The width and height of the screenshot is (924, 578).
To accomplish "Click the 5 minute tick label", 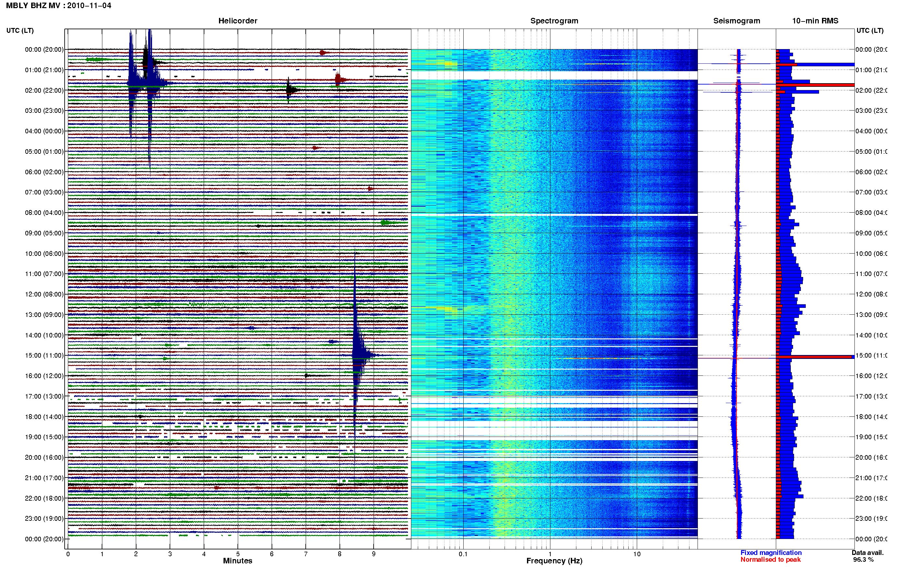I will [237, 554].
